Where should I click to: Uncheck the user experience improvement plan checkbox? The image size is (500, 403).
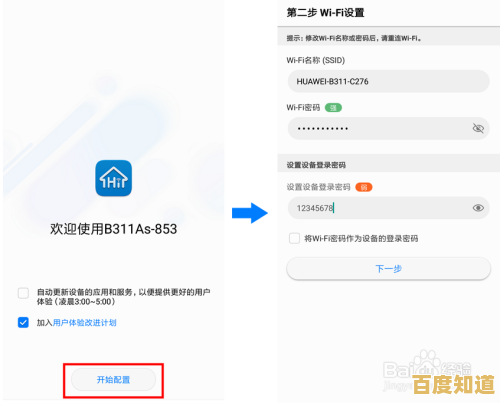(23, 322)
